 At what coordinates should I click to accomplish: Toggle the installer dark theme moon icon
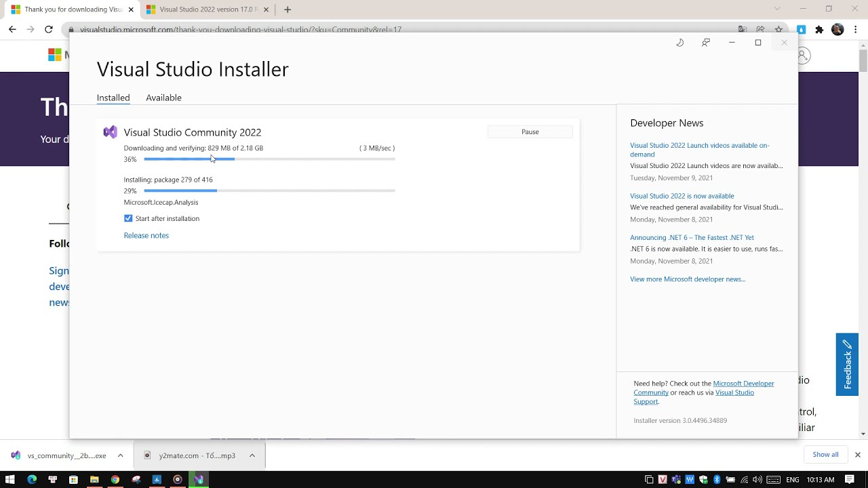(x=679, y=43)
